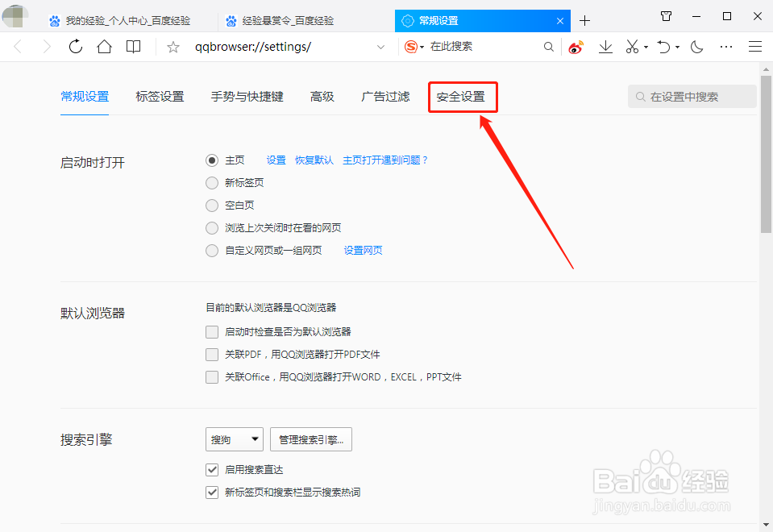
Task: Choose 浏览上次关闭时在看的网页 radio
Action: pos(212,228)
